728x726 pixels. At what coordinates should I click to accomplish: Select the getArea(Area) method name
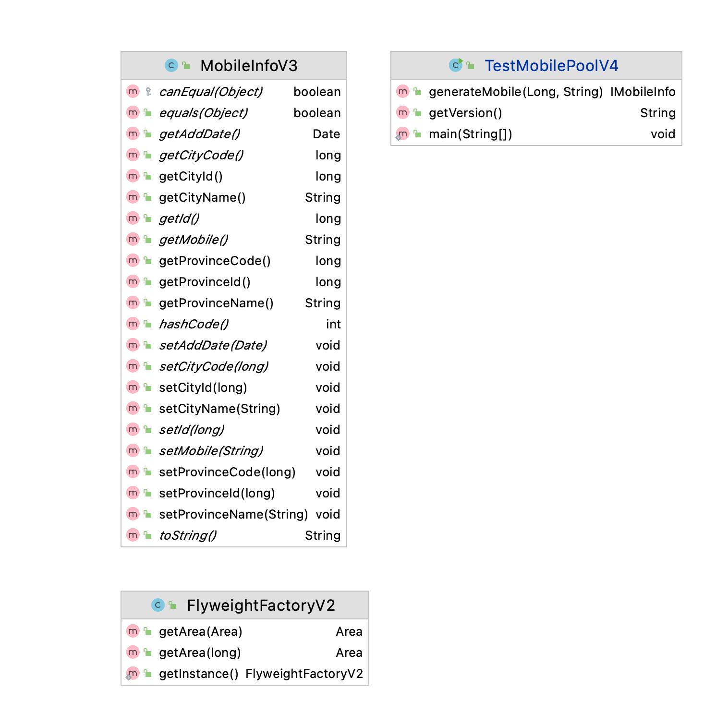point(201,631)
